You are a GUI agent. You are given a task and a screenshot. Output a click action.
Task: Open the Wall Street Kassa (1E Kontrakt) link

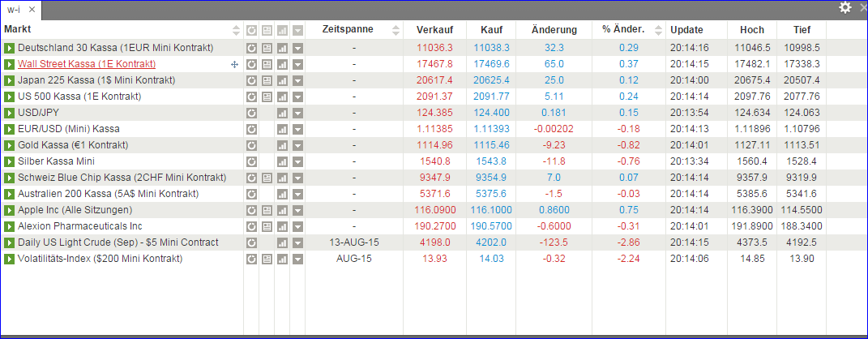pos(87,64)
